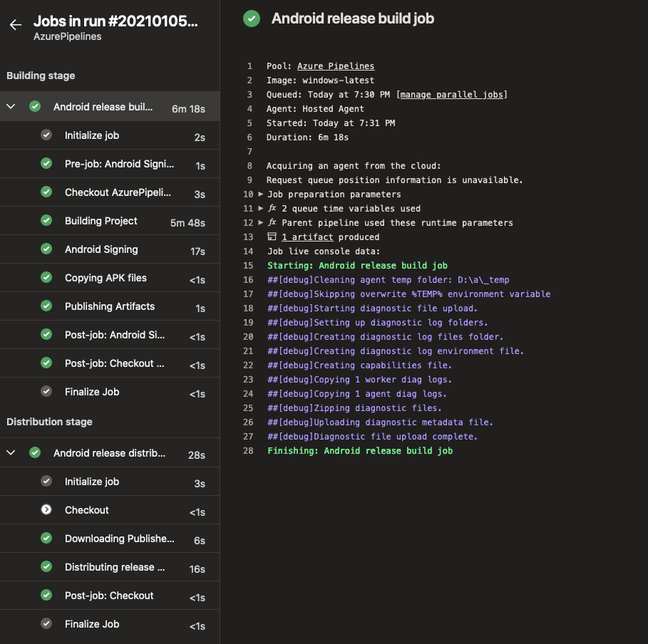Click fx icon beside queue time variables
This screenshot has height=644, width=648.
[272, 209]
